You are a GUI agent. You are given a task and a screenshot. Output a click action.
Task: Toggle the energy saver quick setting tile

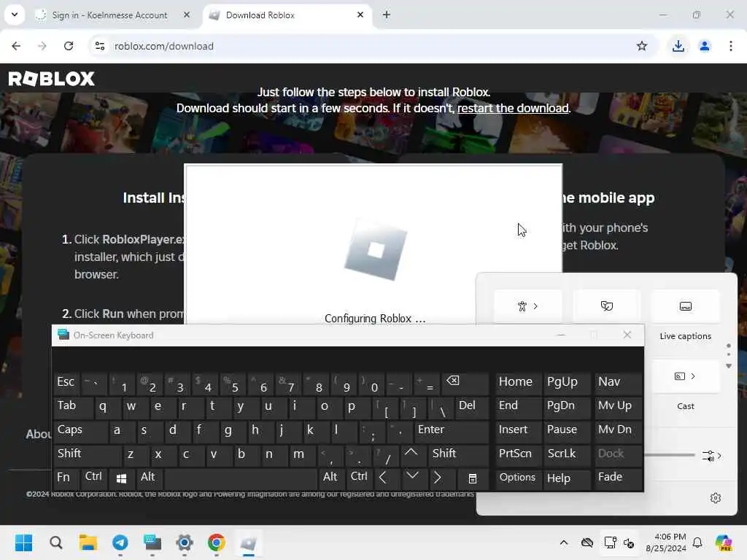click(606, 306)
